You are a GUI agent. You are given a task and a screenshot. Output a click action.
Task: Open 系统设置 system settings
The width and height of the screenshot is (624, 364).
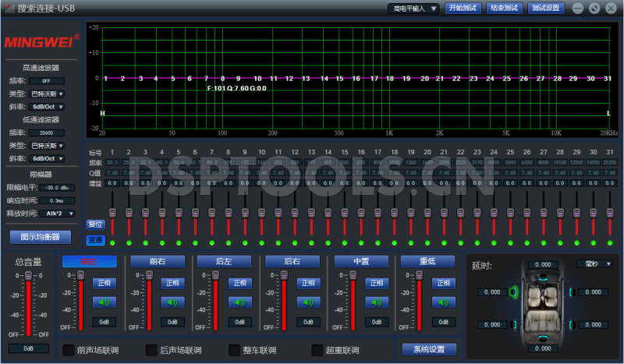(x=428, y=349)
